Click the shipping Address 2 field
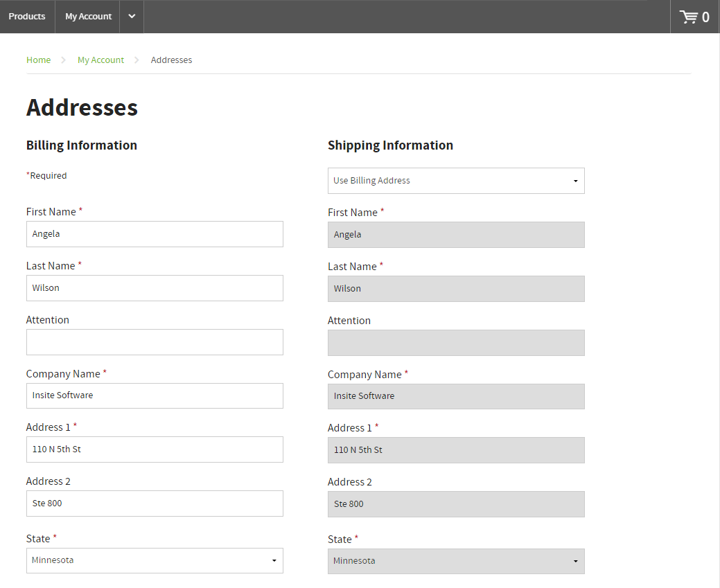The image size is (720, 588). 455,504
